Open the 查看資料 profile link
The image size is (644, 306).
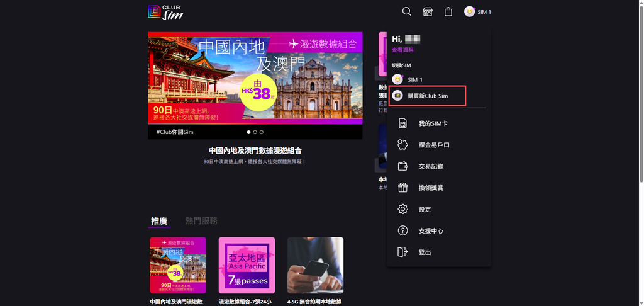402,50
